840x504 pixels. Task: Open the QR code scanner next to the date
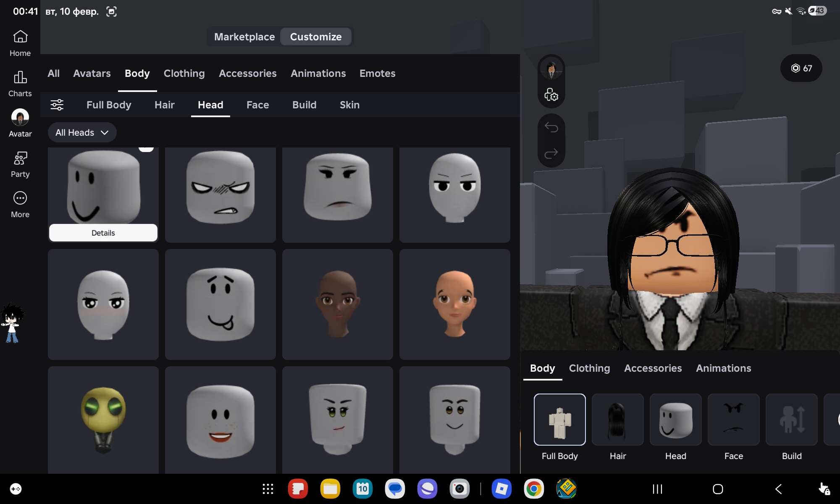(111, 11)
